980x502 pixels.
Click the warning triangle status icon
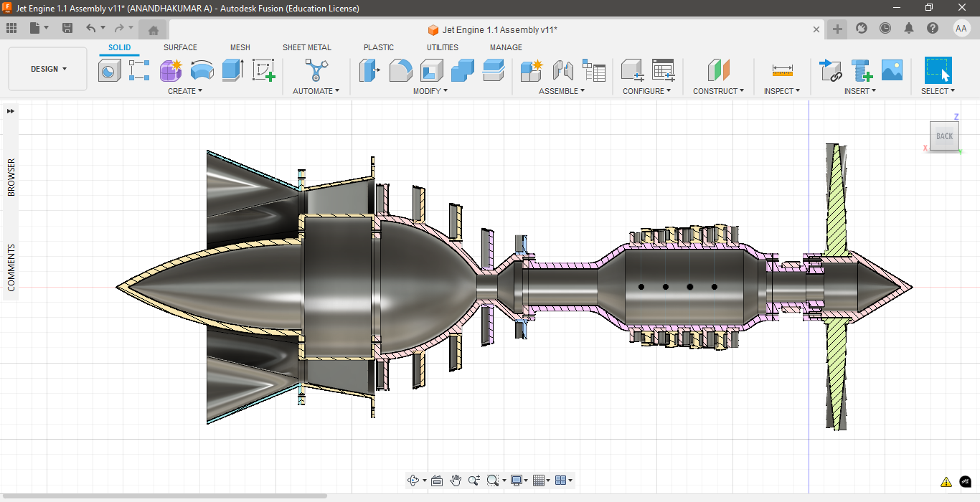tap(946, 482)
